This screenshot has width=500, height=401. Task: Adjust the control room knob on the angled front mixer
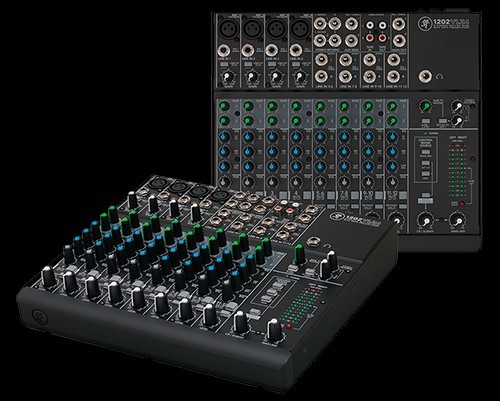pos(240,322)
